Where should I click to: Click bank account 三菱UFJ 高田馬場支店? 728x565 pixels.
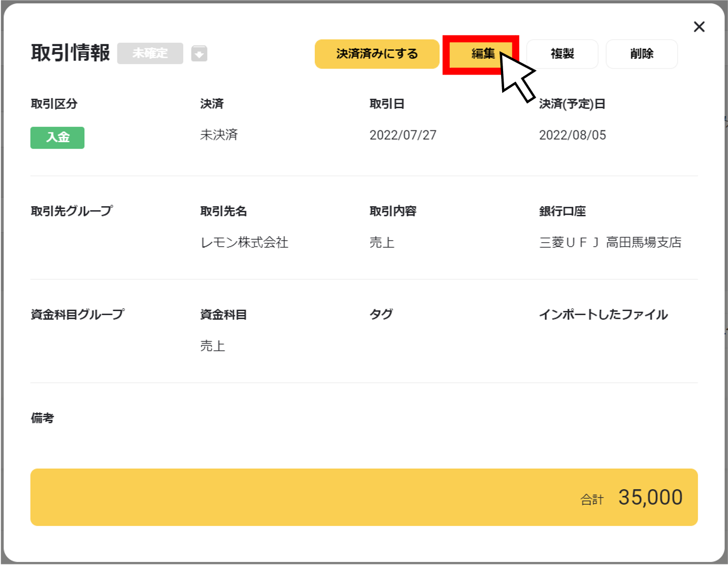point(610,243)
